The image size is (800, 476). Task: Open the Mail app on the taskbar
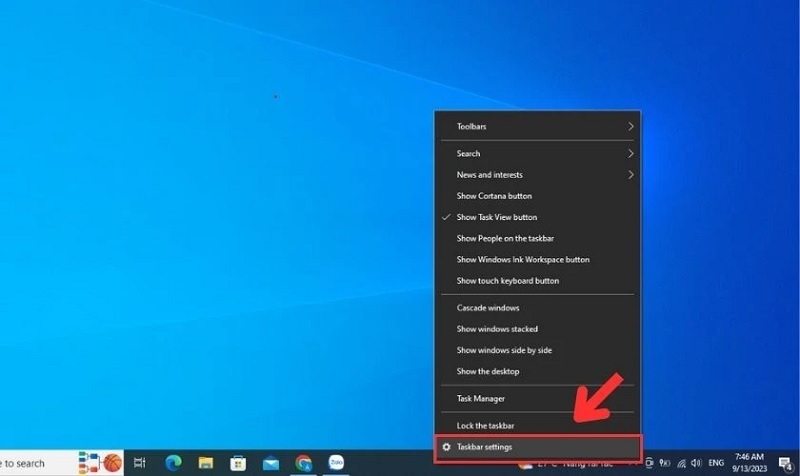270,463
